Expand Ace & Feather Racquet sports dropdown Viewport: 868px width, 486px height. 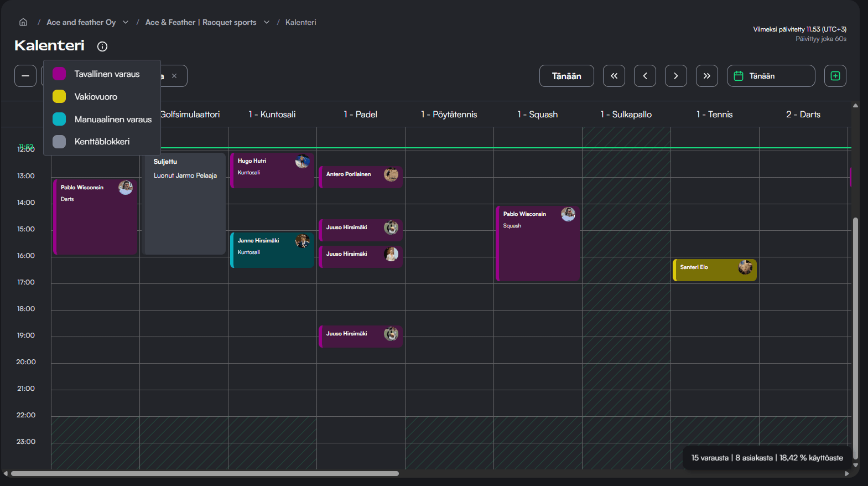(x=267, y=22)
